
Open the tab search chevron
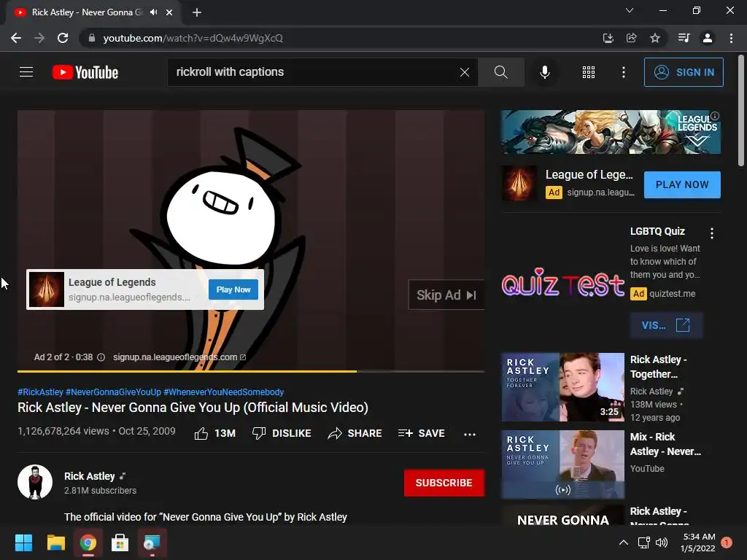pyautogui.click(x=630, y=10)
